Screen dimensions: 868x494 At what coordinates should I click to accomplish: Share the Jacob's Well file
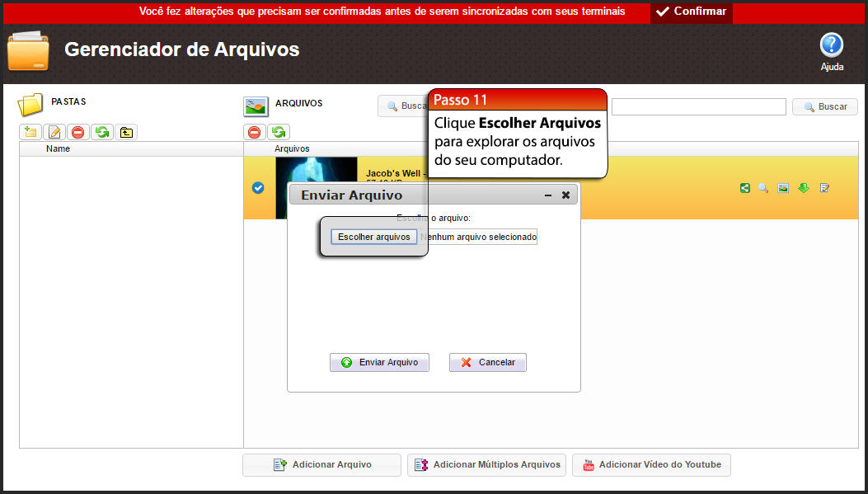744,188
